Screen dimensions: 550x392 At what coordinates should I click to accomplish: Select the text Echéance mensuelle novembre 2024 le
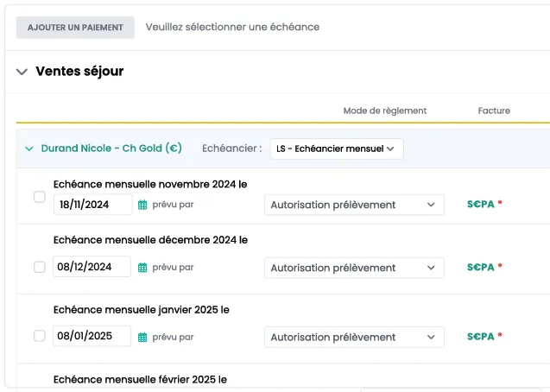pos(150,184)
